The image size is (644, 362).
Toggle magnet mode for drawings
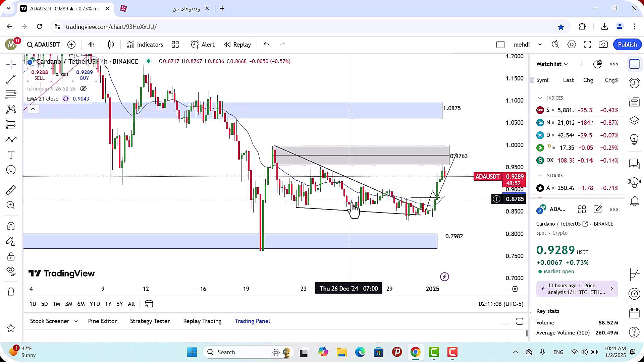11,226
